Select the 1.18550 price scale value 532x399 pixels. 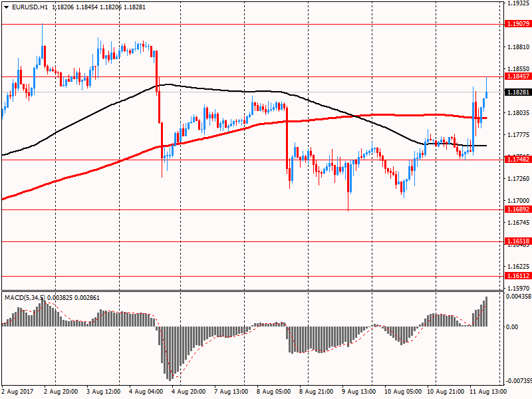click(519, 68)
